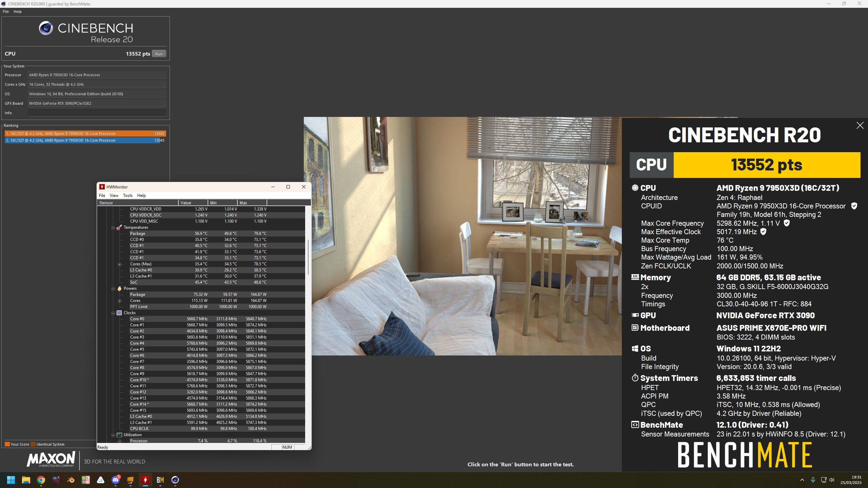Click the HWMonitor title bar lightning icon
The image size is (868, 488).
(102, 187)
